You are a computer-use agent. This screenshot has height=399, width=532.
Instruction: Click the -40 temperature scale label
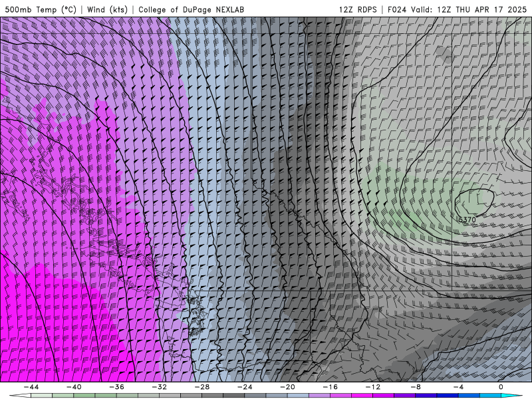pyautogui.click(x=74, y=387)
